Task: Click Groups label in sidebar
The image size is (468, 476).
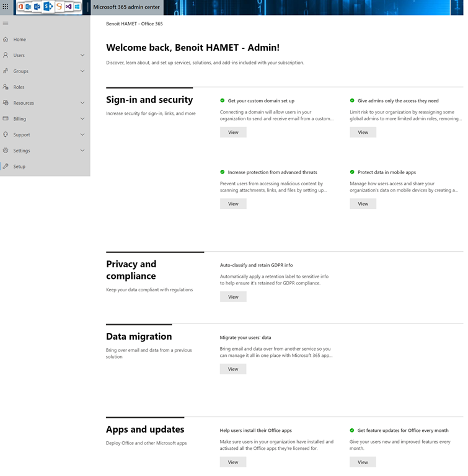Action: click(20, 71)
